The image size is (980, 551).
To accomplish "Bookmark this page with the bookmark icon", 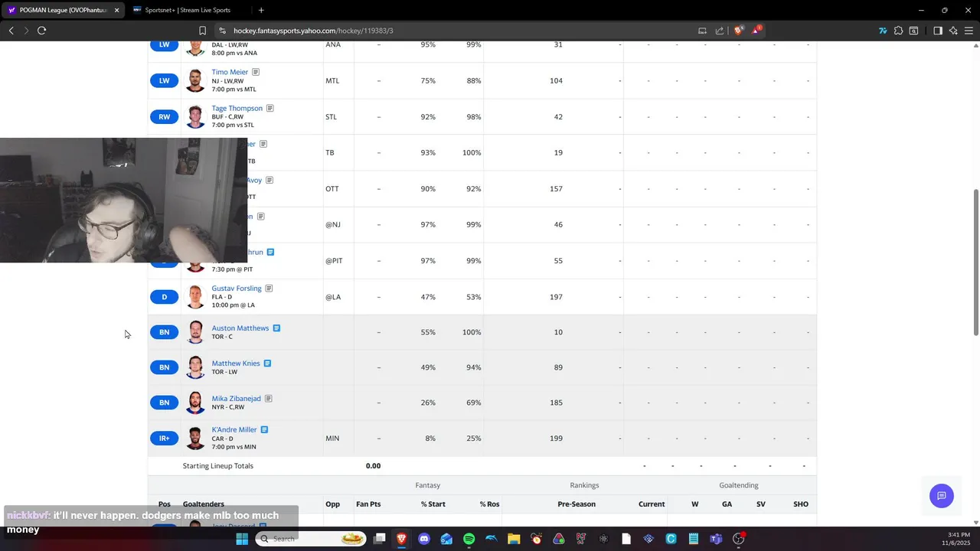I will coord(202,31).
